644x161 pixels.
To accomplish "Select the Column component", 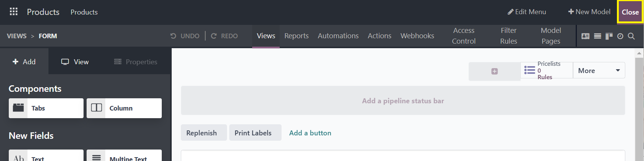I will 124,108.
